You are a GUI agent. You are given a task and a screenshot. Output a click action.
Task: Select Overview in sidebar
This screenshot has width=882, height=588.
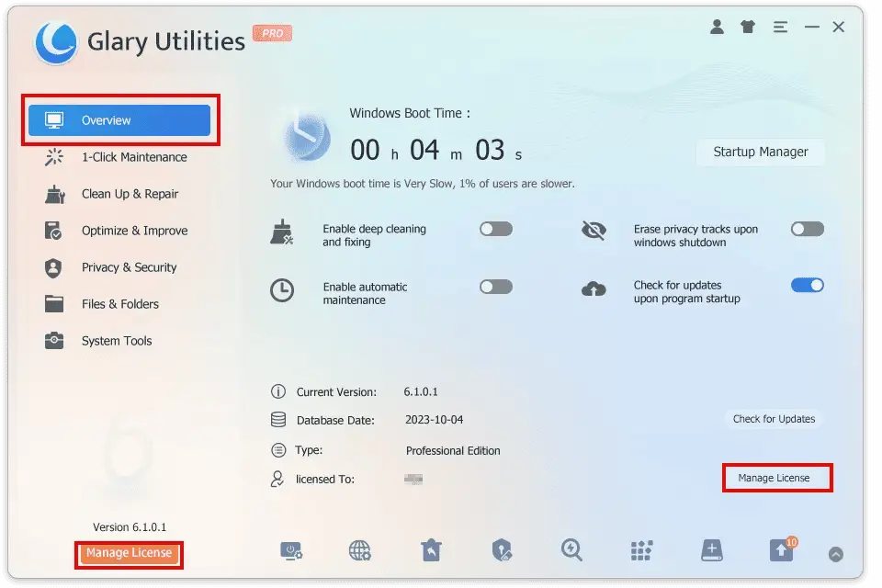(x=119, y=119)
